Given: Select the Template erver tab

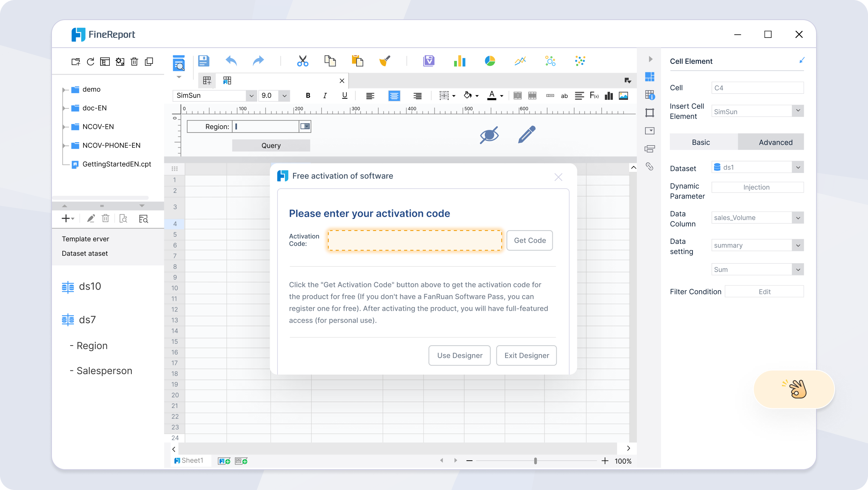Looking at the screenshot, I should coord(85,239).
